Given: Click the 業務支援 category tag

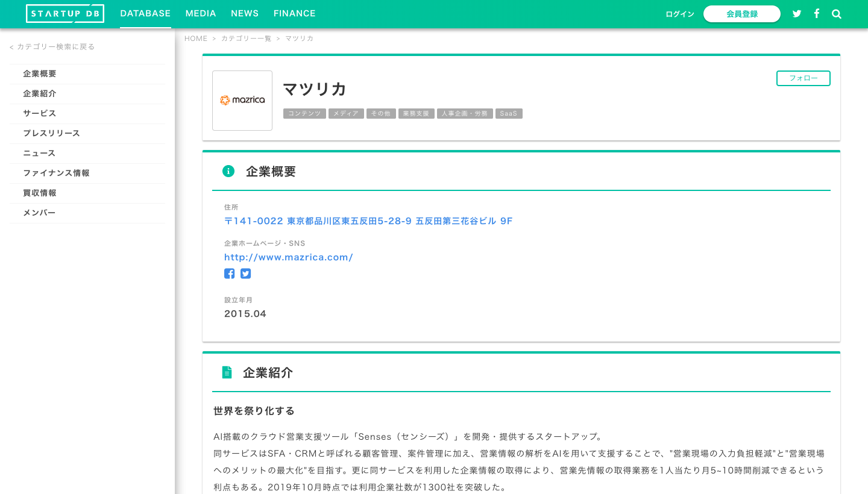Looking at the screenshot, I should pyautogui.click(x=417, y=113).
